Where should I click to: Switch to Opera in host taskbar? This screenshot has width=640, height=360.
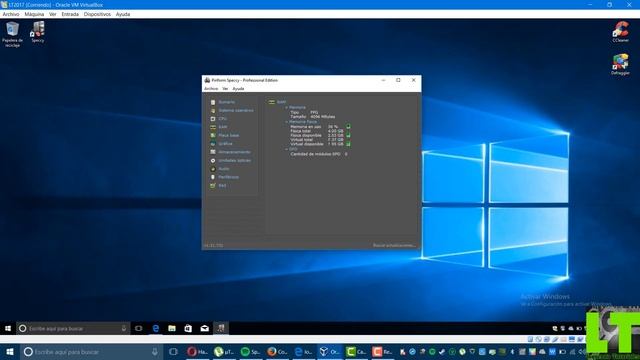[198, 352]
